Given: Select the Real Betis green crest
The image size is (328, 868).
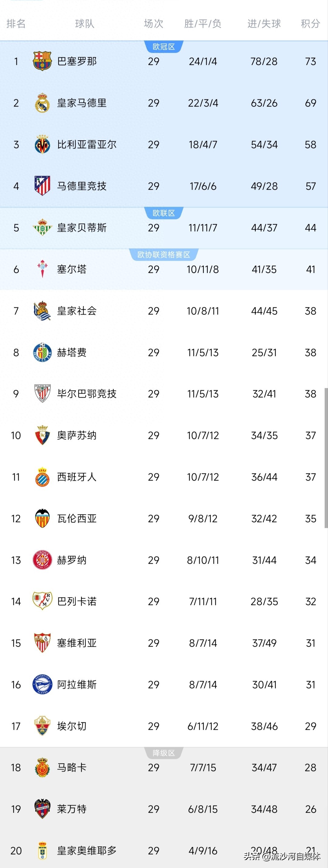Looking at the screenshot, I should (42, 227).
